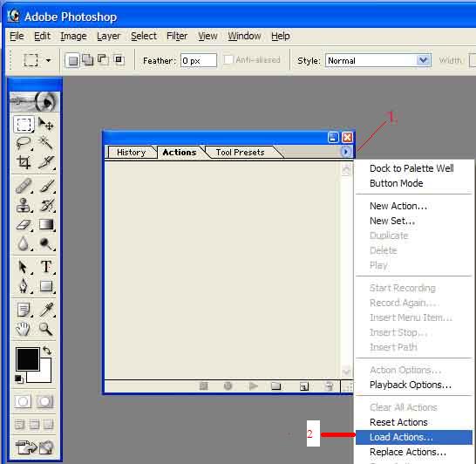
Task: Select the Pen tool
Action: point(24,286)
